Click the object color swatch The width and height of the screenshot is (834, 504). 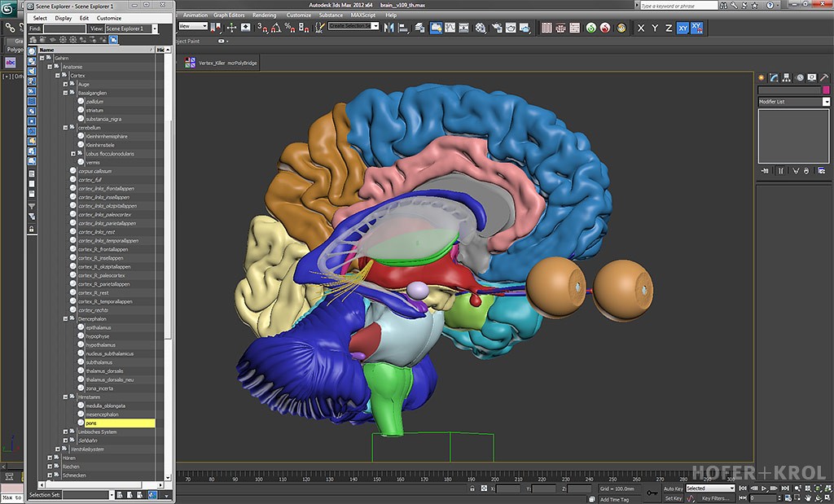826,90
